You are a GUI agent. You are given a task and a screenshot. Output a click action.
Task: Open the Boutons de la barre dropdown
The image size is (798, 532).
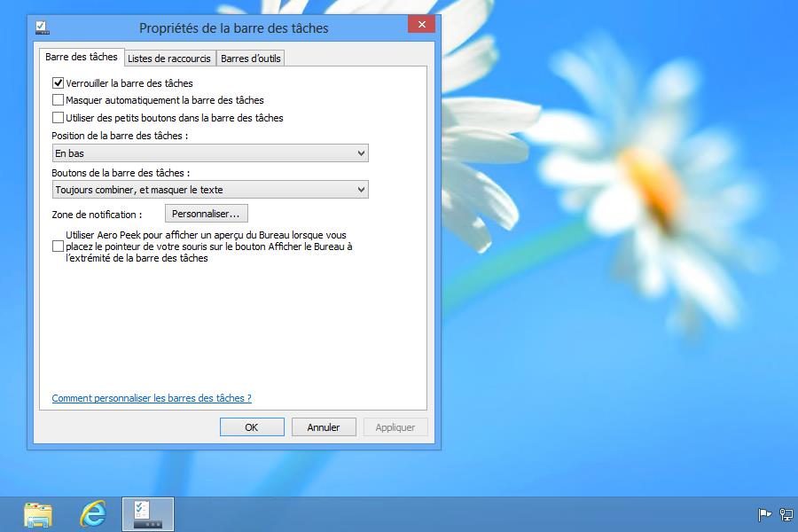(x=209, y=190)
